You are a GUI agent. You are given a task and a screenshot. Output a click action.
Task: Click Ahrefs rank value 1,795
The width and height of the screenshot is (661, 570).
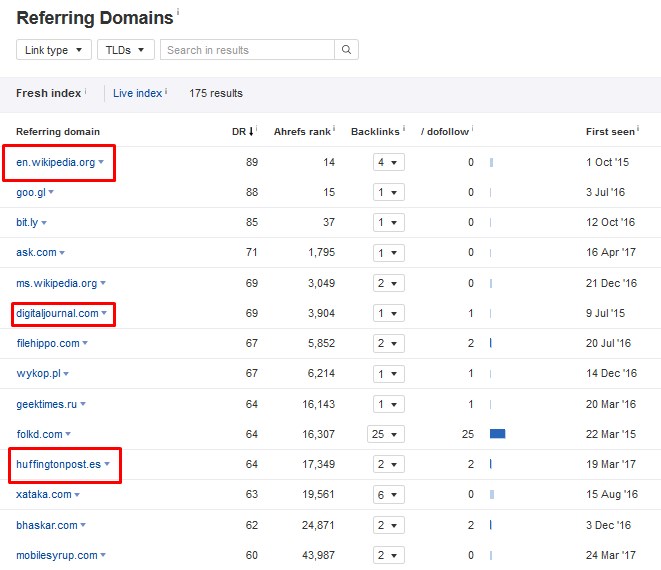322,253
